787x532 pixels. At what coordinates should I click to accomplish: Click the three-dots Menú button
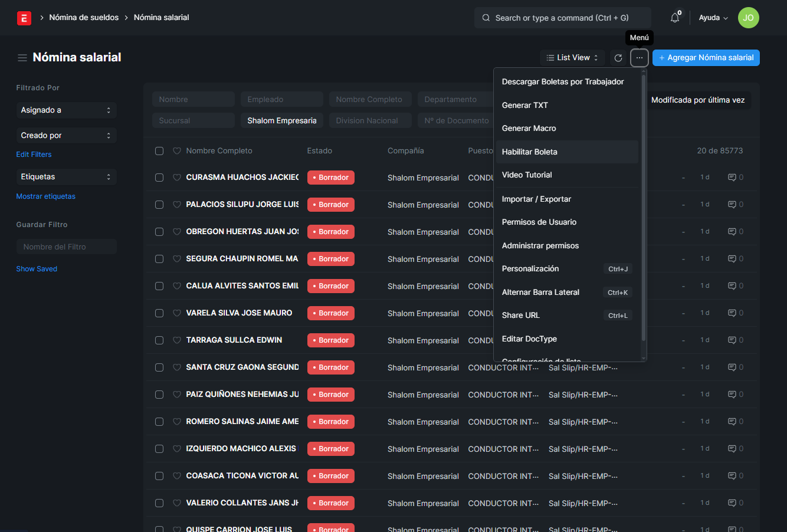[x=640, y=58]
